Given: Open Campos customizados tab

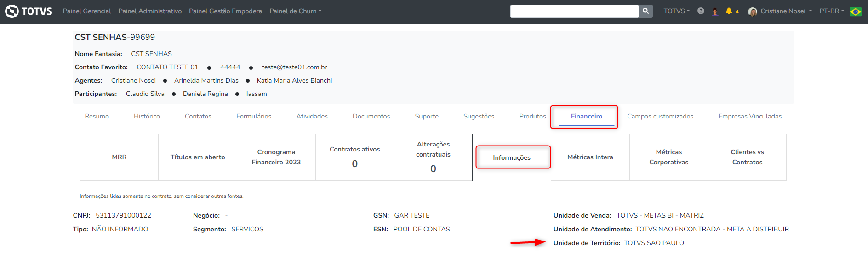Looking at the screenshot, I should (x=660, y=116).
